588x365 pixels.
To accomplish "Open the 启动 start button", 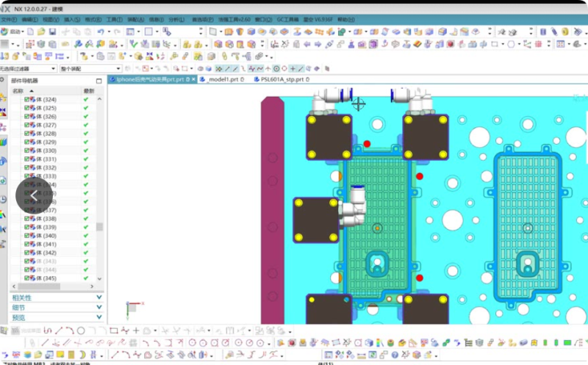I will [x=15, y=32].
